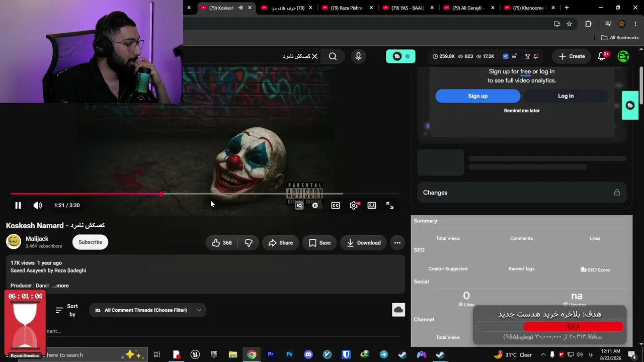Open Chrome three-dot menu
Screen dimensions: 644x362
click(x=635, y=24)
